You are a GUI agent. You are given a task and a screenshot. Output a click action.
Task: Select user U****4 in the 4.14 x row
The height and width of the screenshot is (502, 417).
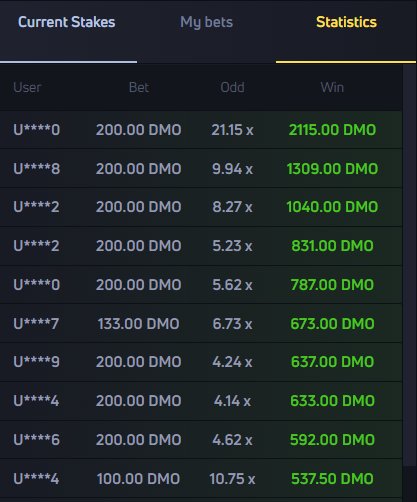36,401
